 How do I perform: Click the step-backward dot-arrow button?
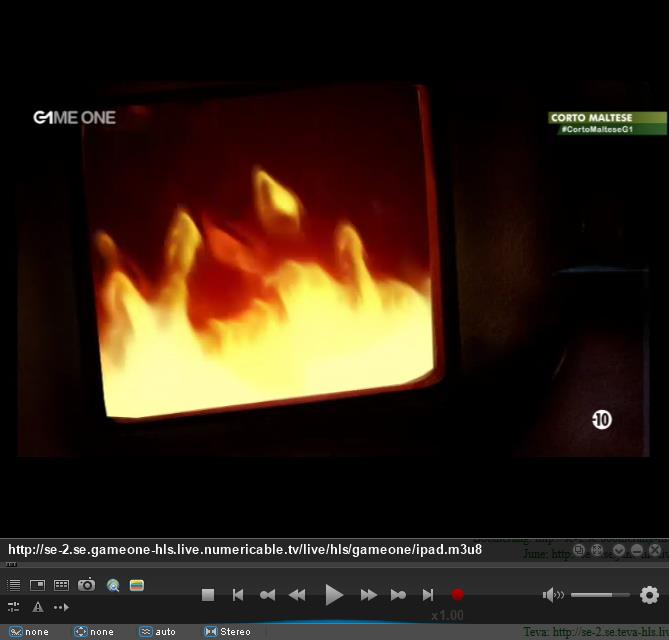(268, 595)
